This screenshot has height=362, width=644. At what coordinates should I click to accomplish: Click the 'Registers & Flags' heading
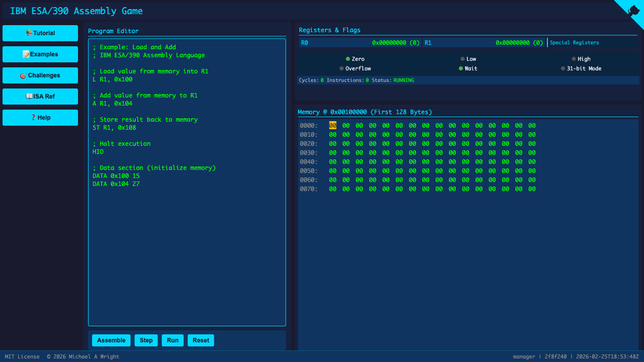tap(330, 30)
